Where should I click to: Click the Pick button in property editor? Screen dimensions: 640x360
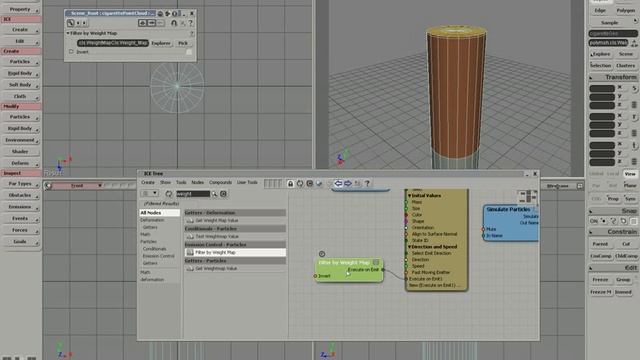click(183, 43)
